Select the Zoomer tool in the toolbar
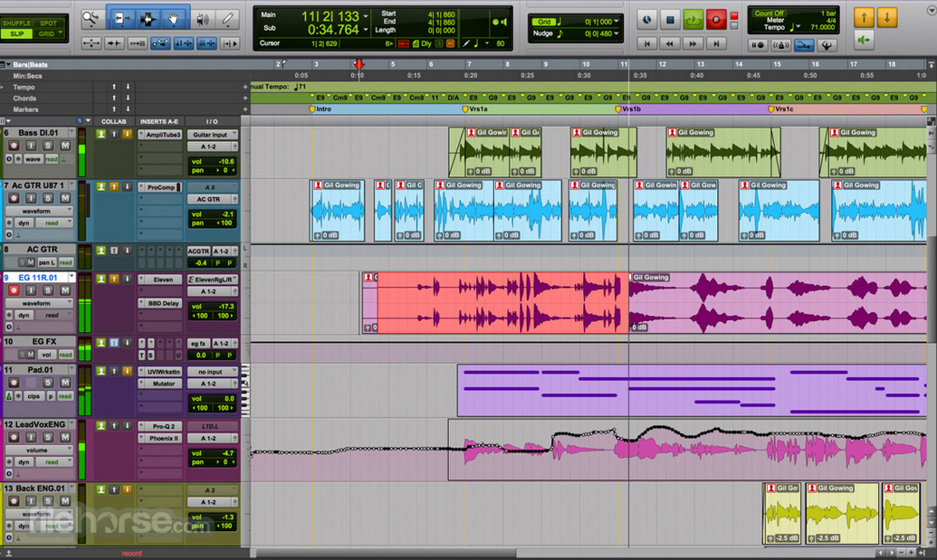 coord(91,18)
